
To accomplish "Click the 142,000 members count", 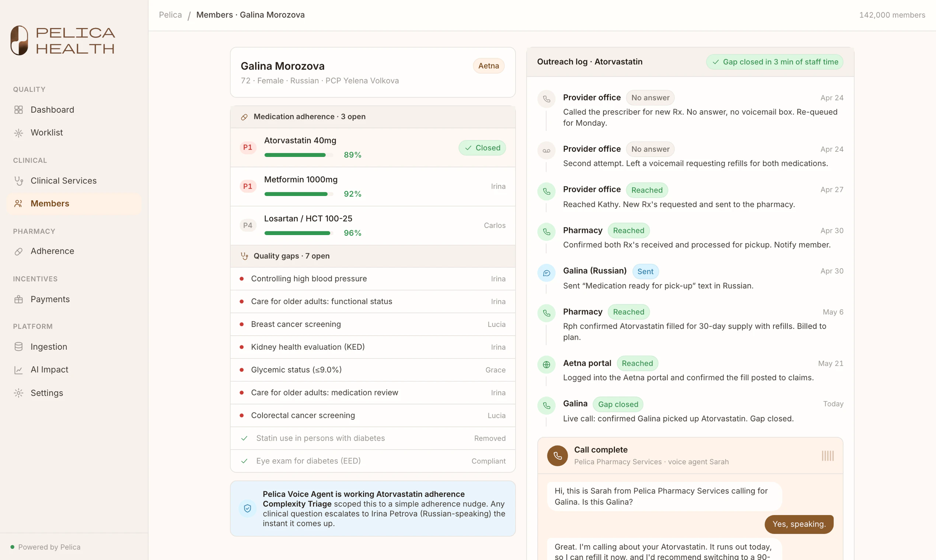I will pos(892,15).
